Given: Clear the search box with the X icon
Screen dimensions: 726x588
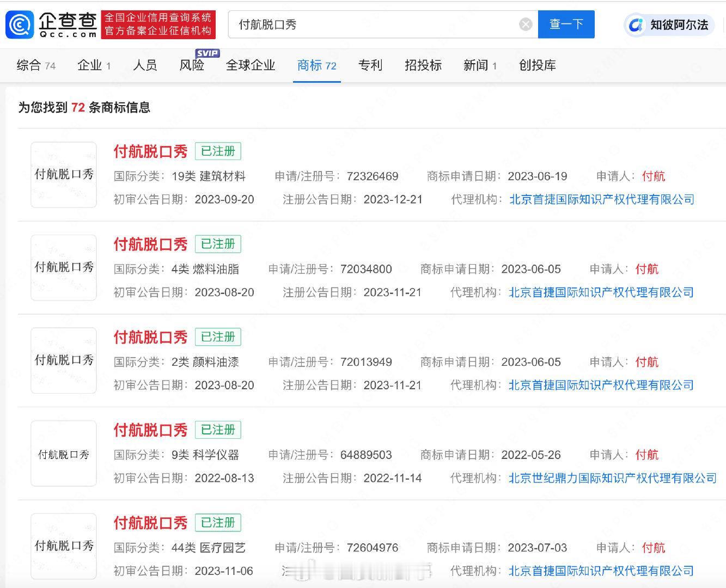Looking at the screenshot, I should pos(526,24).
